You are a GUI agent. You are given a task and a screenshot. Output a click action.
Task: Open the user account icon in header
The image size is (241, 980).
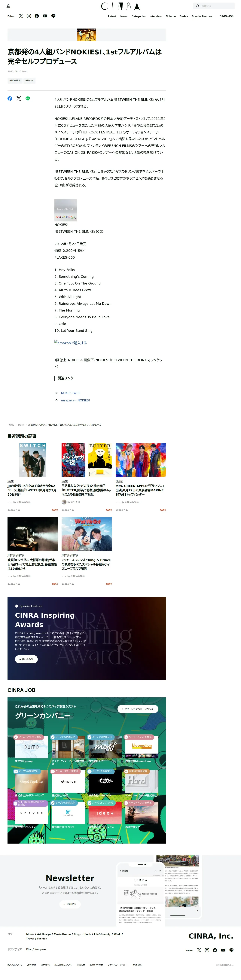8,6
